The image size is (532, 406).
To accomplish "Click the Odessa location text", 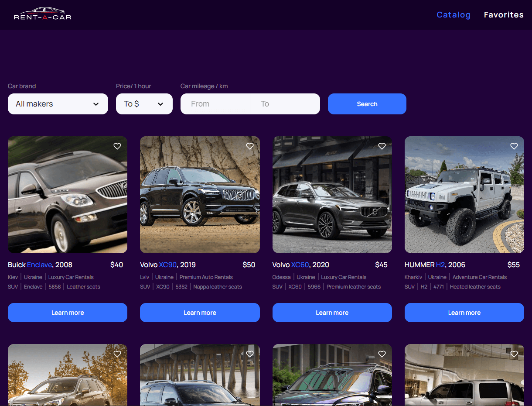I will tap(281, 277).
